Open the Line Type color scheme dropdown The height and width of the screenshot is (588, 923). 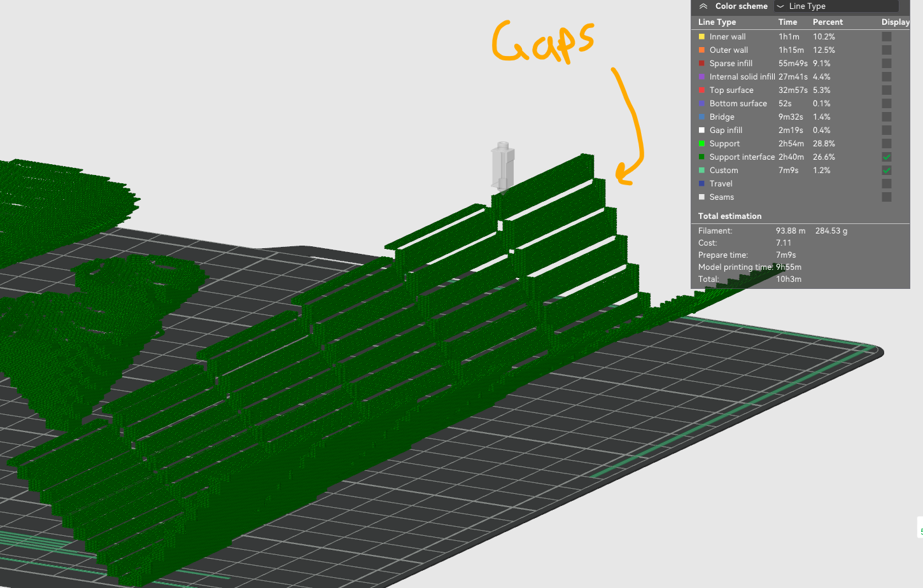coord(836,6)
